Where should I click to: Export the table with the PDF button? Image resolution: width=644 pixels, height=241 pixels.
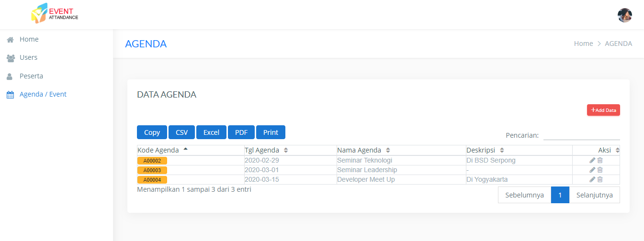pos(241,132)
